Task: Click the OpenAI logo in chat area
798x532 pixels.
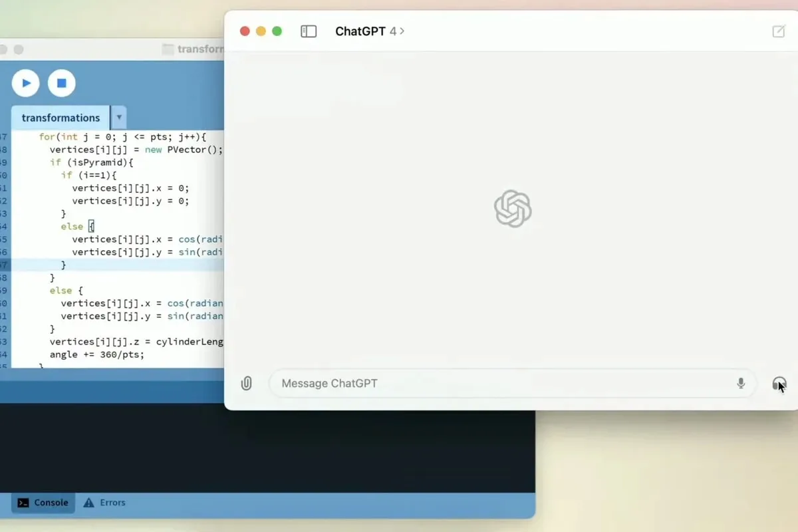Action: tap(513, 208)
